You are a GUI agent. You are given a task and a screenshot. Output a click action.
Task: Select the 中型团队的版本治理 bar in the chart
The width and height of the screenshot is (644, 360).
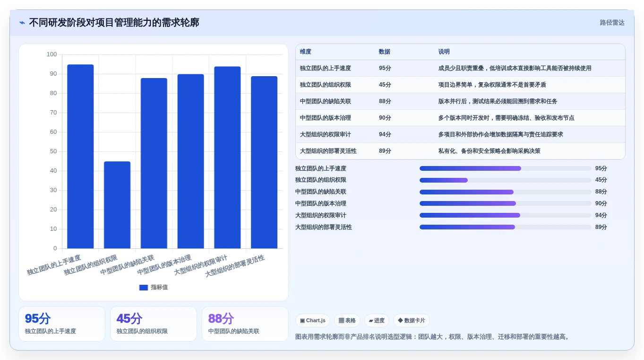(191, 161)
